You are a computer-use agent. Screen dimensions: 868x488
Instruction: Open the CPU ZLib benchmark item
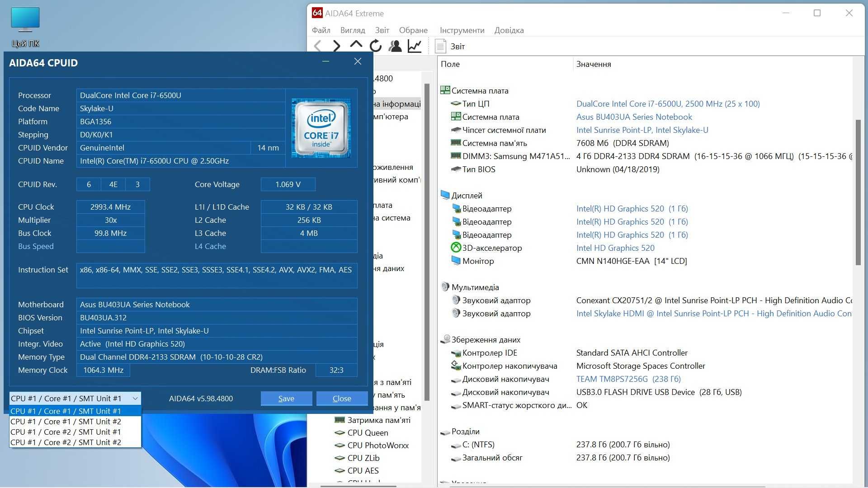coord(357,458)
